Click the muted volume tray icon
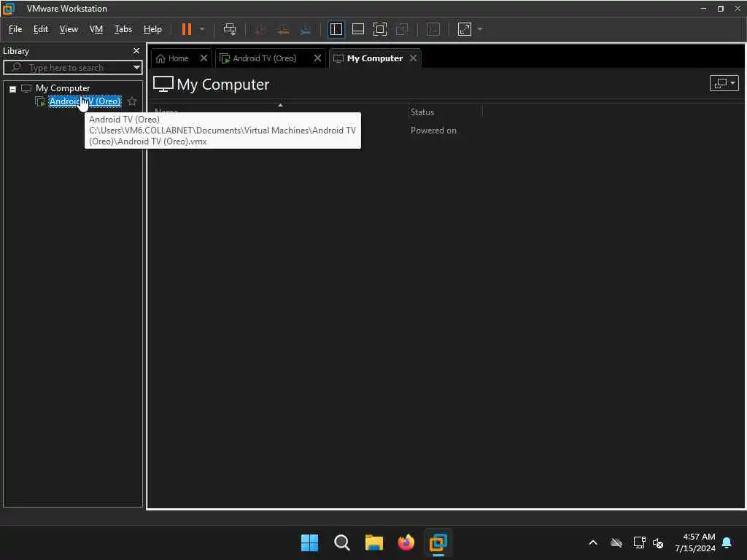This screenshot has width=747, height=560. (x=658, y=542)
